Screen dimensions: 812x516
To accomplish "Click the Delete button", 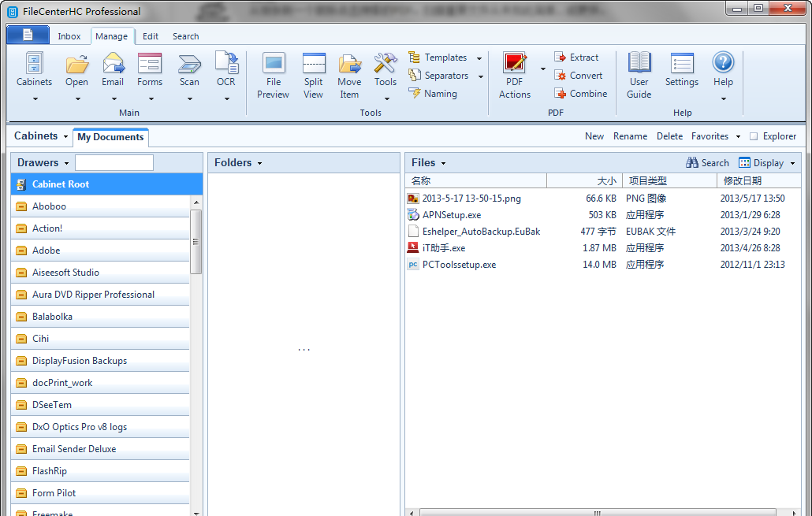I will click(x=669, y=136).
